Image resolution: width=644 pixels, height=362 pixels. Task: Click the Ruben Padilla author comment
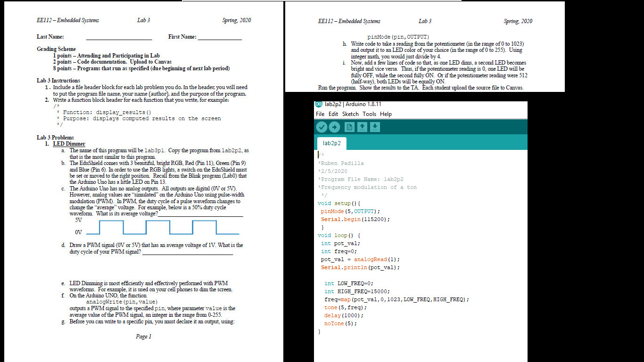(x=340, y=163)
